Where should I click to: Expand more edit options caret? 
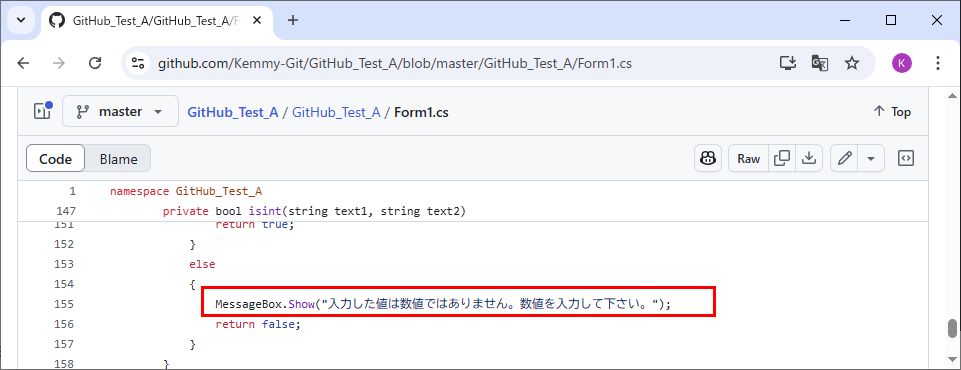pyautogui.click(x=871, y=159)
